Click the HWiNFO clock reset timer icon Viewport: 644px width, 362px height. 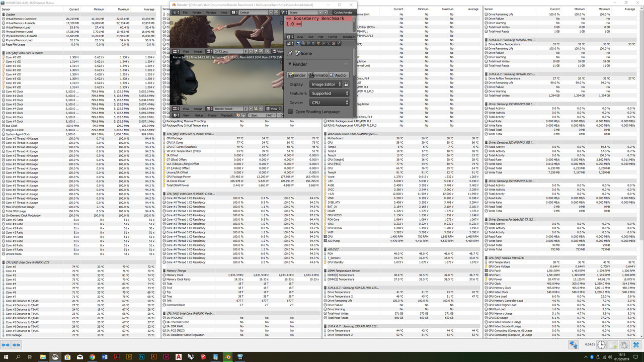[x=602, y=345]
